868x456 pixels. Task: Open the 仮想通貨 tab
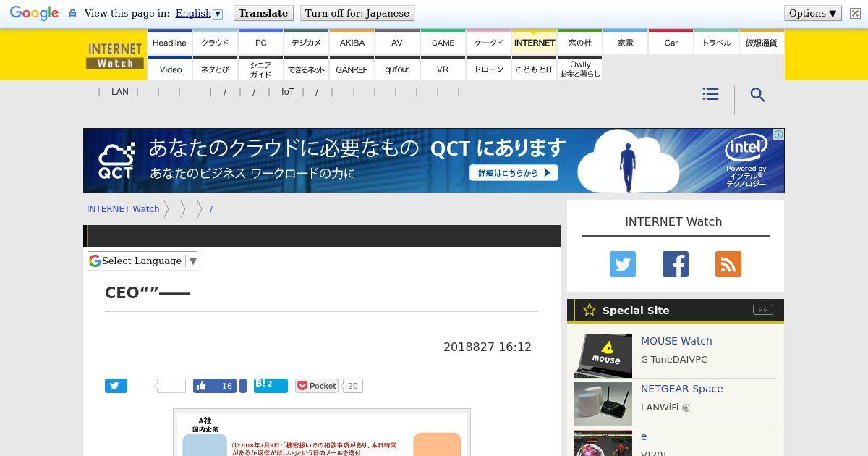(x=762, y=42)
